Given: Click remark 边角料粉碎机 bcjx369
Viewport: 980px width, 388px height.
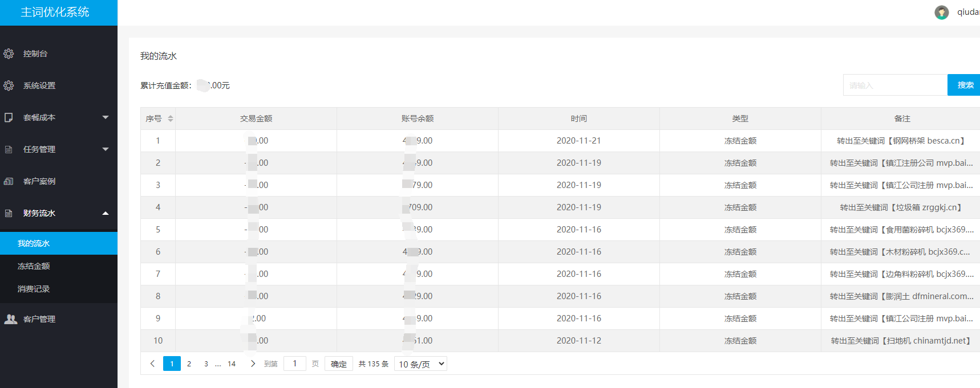Looking at the screenshot, I should point(901,274).
